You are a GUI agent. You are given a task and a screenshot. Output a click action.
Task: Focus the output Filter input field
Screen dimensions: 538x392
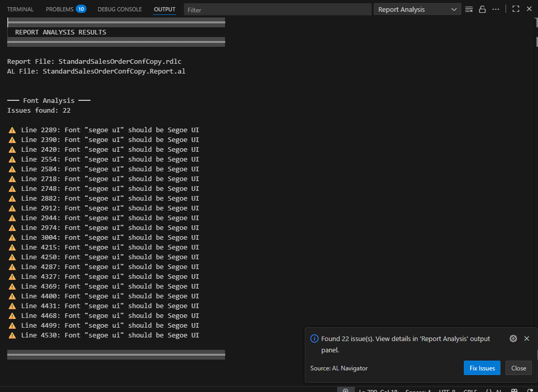(277, 9)
